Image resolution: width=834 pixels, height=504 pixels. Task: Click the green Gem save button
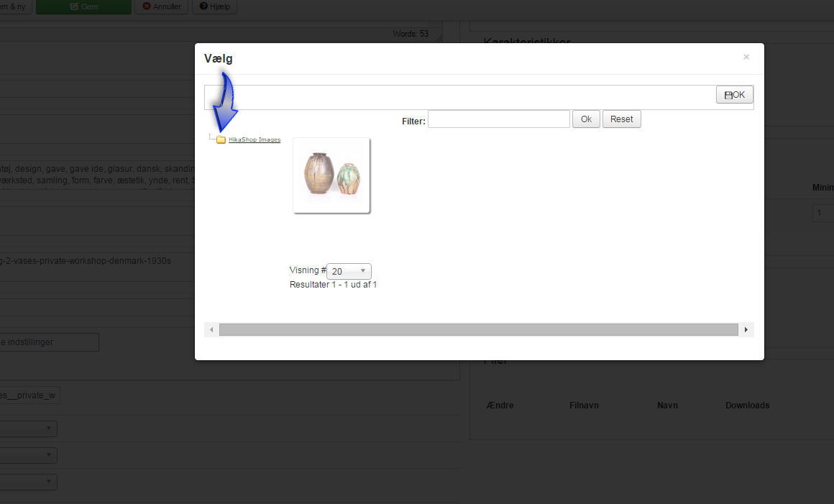click(x=83, y=6)
